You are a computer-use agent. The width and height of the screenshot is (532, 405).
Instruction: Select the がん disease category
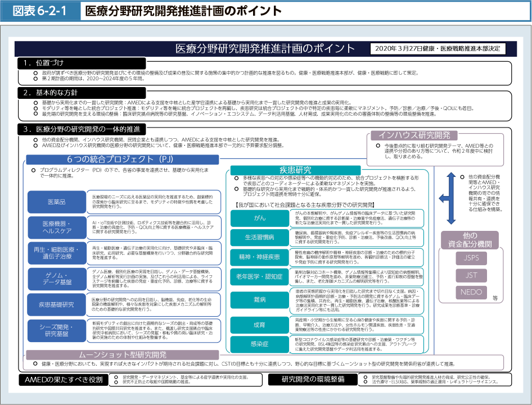pos(259,218)
